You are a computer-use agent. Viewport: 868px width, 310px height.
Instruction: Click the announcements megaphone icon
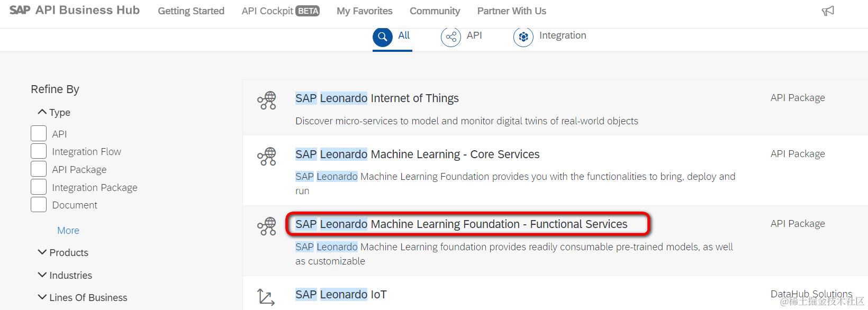pos(828,11)
